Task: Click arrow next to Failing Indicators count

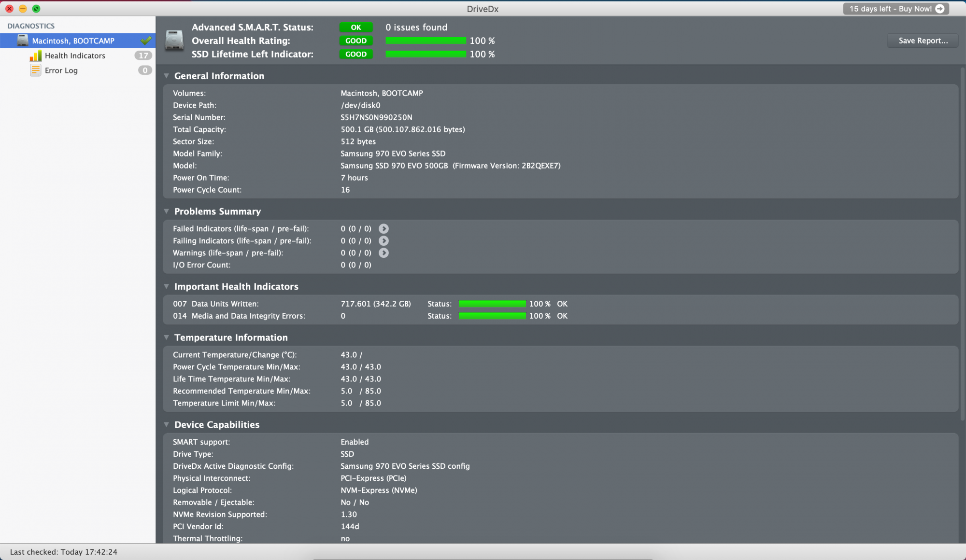Action: [x=384, y=241]
